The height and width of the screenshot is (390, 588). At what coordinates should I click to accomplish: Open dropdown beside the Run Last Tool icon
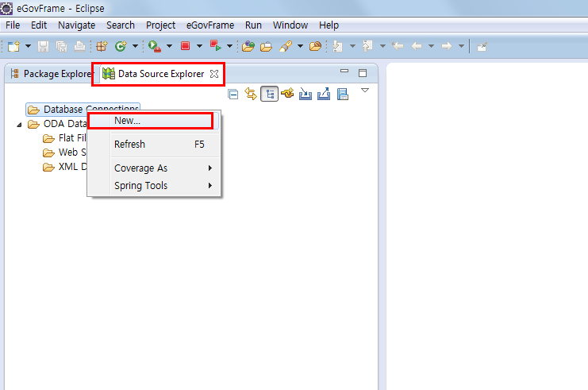229,46
